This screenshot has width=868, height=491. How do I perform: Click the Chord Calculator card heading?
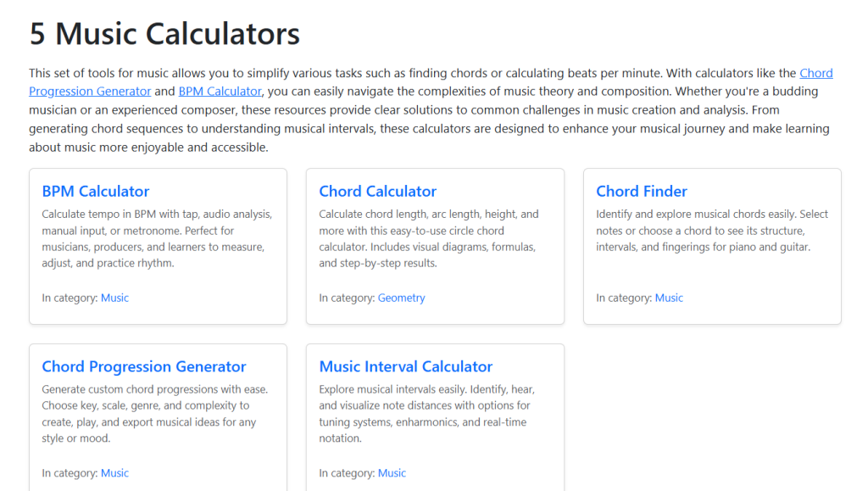[378, 192]
